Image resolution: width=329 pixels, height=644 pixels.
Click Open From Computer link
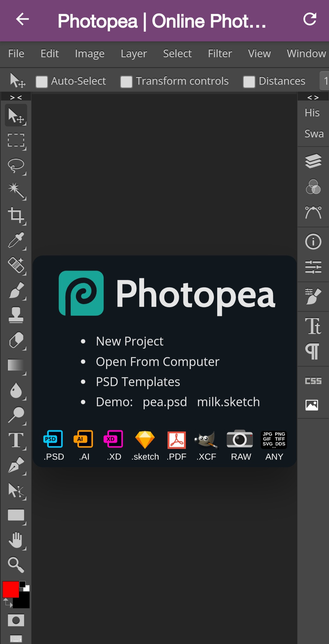tap(157, 362)
